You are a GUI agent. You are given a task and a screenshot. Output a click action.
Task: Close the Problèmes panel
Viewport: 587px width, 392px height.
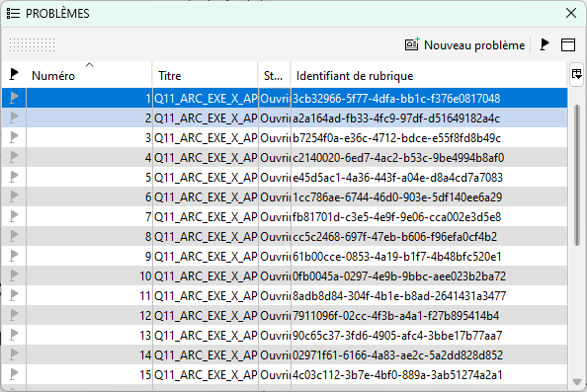(x=571, y=13)
